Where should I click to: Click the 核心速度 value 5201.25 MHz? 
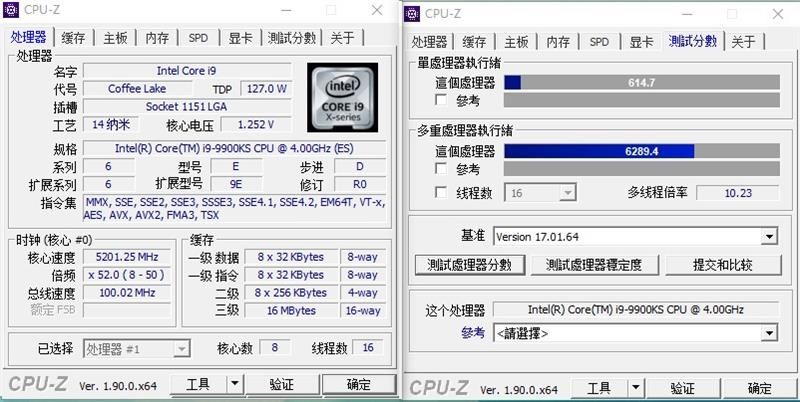tap(127, 257)
